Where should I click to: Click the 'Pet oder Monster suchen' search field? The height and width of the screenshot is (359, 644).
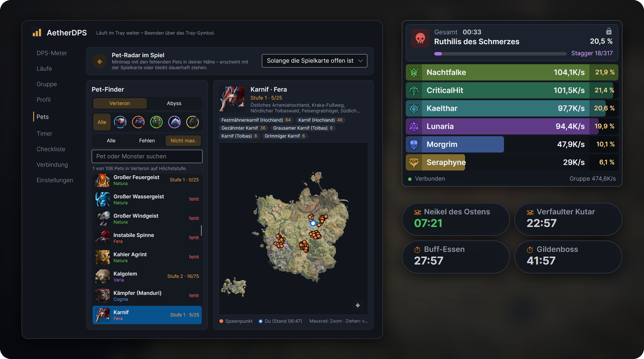[x=147, y=156]
